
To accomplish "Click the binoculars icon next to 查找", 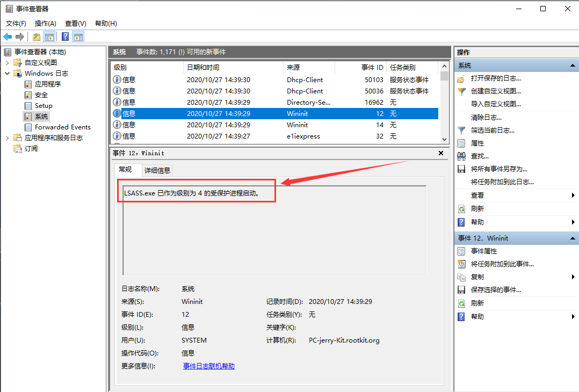I will click(461, 156).
